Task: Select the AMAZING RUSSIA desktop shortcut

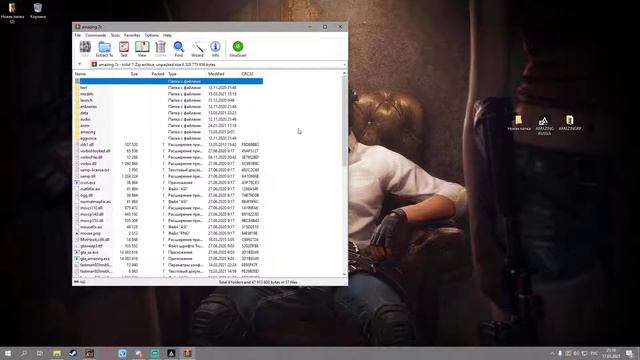Action: point(544,125)
